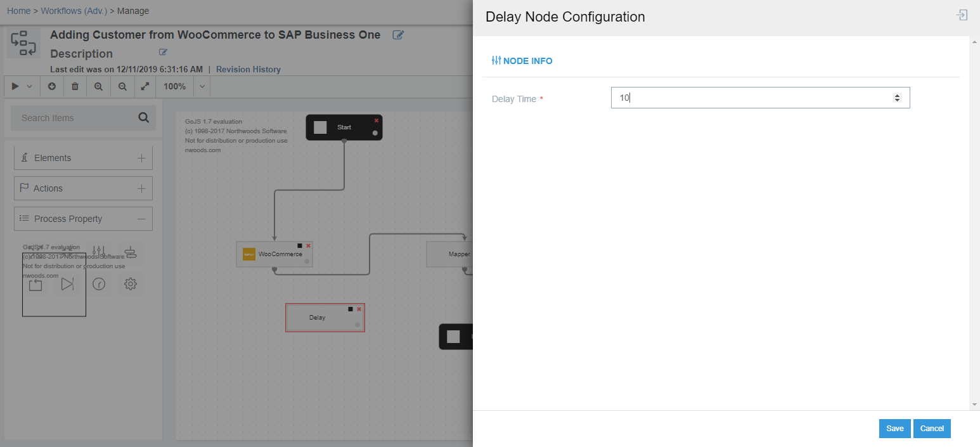Close the Delay Node Configuration panel icon

click(962, 16)
